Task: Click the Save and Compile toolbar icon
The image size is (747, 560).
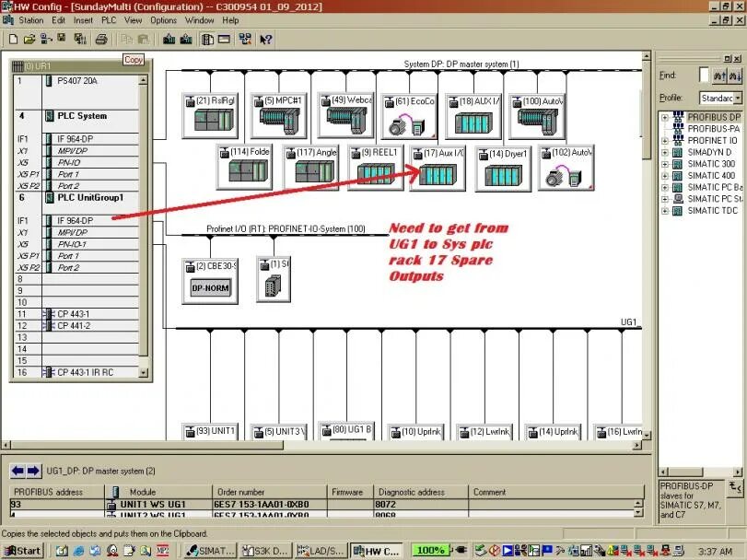Action: coord(80,39)
